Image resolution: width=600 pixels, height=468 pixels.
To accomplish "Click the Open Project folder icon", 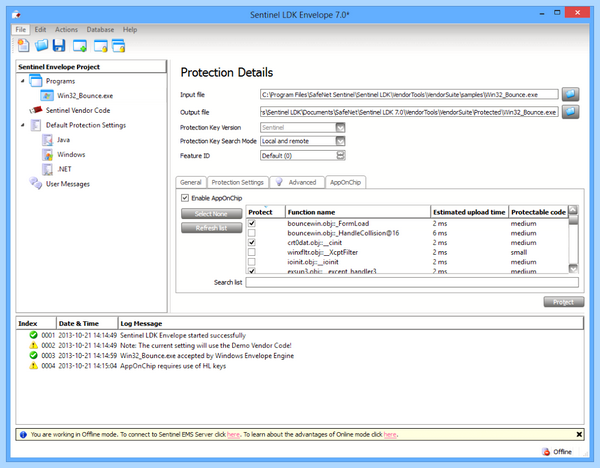I will tap(41, 46).
